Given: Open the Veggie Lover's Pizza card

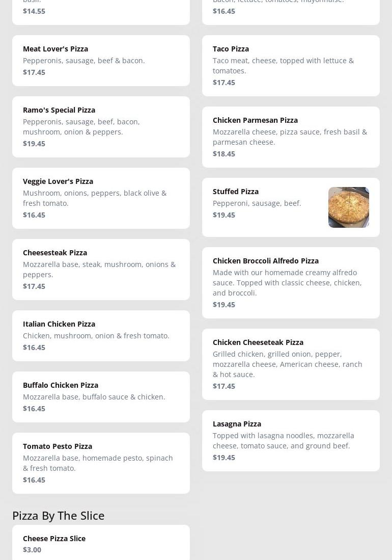Looking at the screenshot, I should click(101, 198).
